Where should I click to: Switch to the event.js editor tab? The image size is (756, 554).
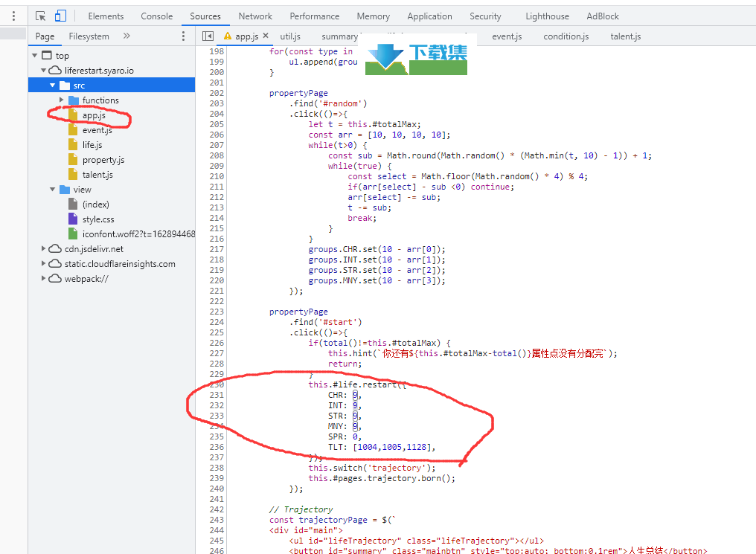point(507,36)
